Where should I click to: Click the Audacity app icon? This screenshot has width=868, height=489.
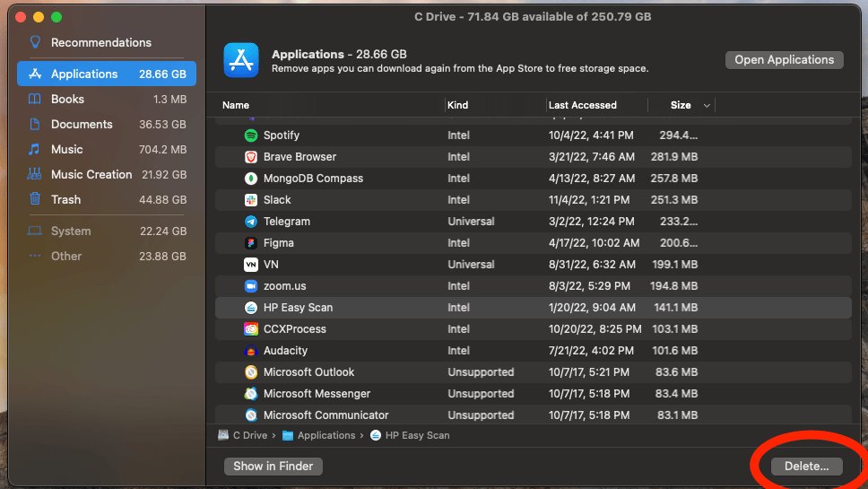(x=251, y=351)
